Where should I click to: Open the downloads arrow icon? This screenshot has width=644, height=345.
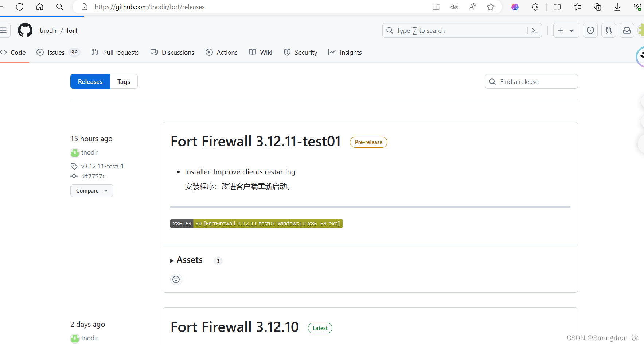(x=617, y=7)
